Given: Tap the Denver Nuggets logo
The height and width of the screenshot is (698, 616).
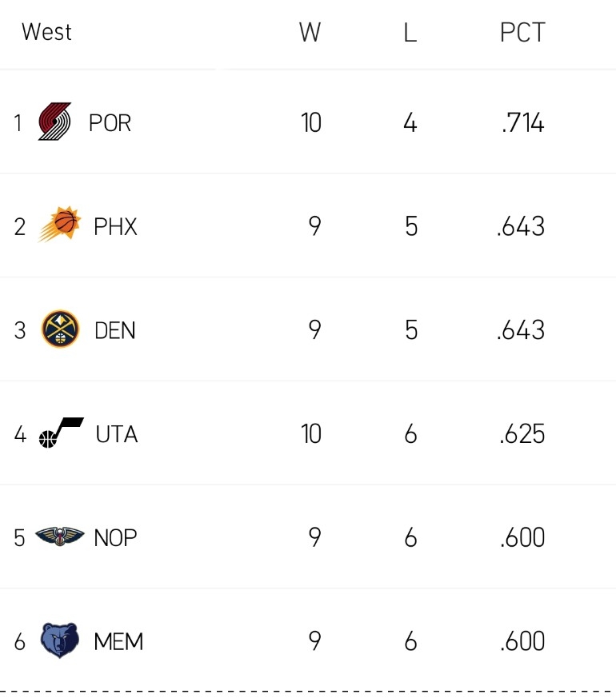Looking at the screenshot, I should (60, 329).
